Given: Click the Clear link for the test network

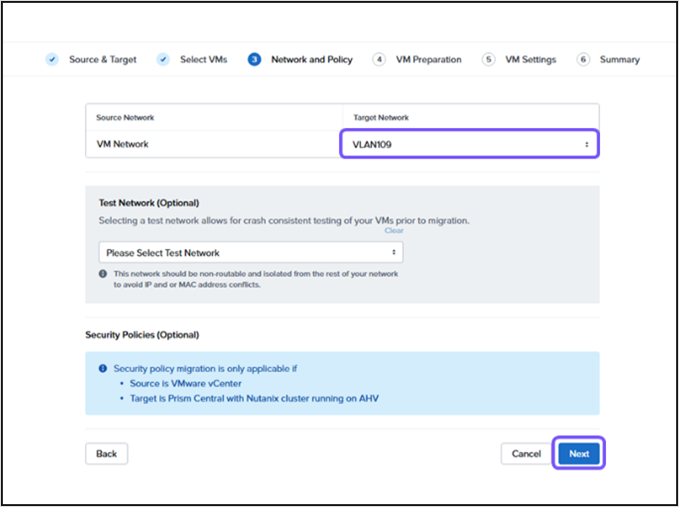Looking at the screenshot, I should [393, 231].
